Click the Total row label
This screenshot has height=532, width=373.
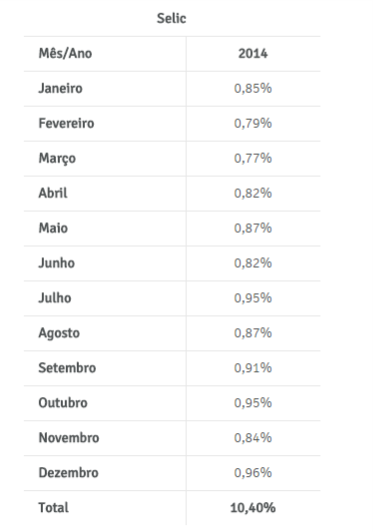click(54, 508)
